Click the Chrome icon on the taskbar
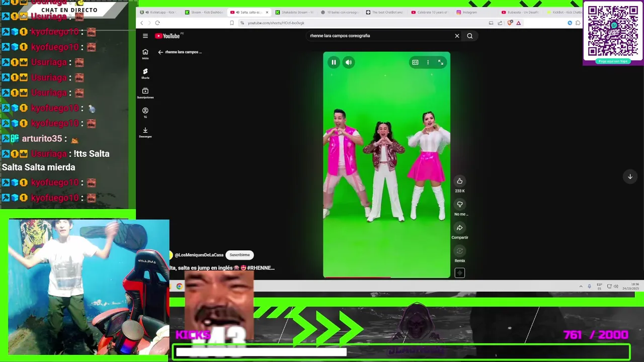The width and height of the screenshot is (644, 362). 179,287
